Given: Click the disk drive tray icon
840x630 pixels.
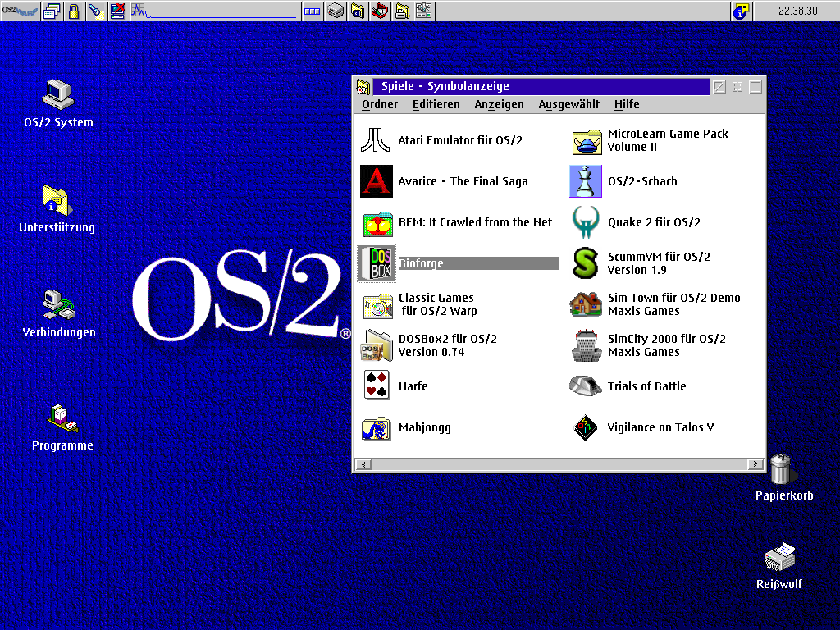Looking at the screenshot, I should 336,11.
